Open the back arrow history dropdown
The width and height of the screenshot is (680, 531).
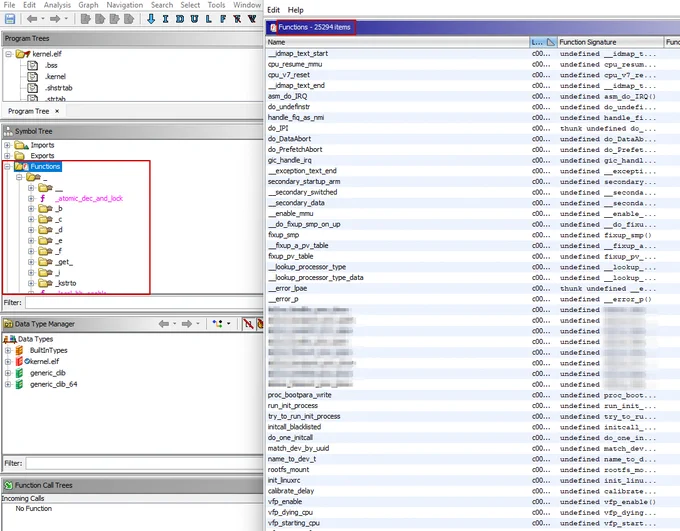click(x=42, y=19)
